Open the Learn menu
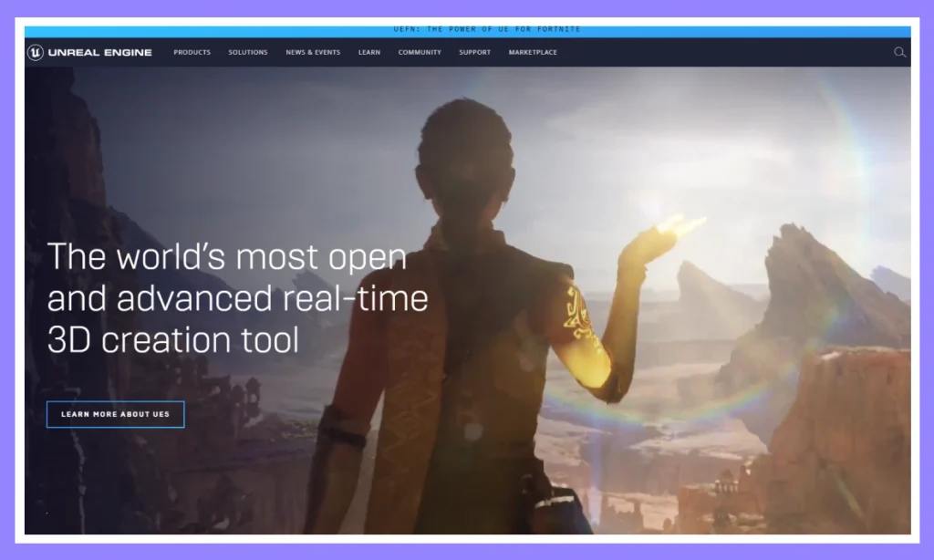 click(369, 52)
